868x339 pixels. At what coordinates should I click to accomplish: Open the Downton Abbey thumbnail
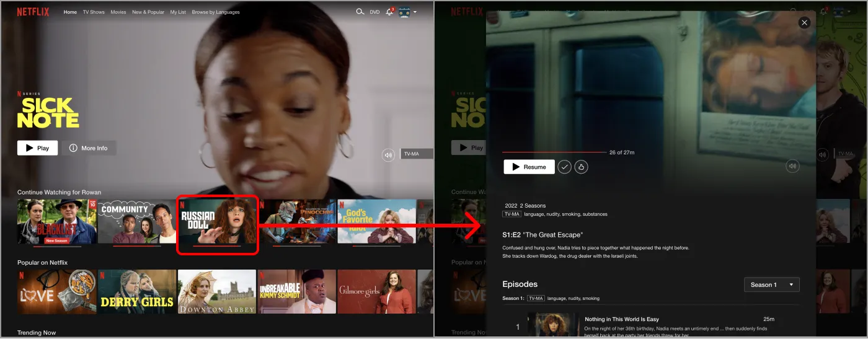tap(217, 291)
